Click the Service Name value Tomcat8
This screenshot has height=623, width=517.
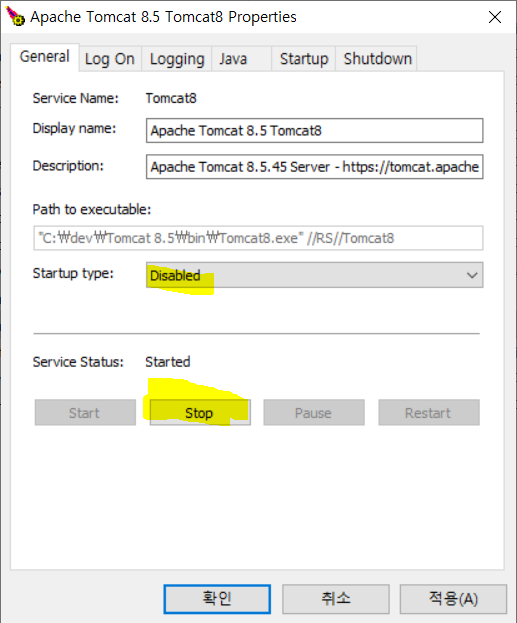pyautogui.click(x=171, y=98)
